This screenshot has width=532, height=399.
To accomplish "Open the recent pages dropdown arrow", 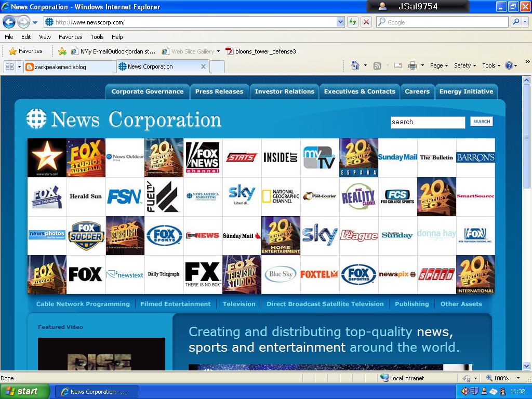I will [x=35, y=22].
